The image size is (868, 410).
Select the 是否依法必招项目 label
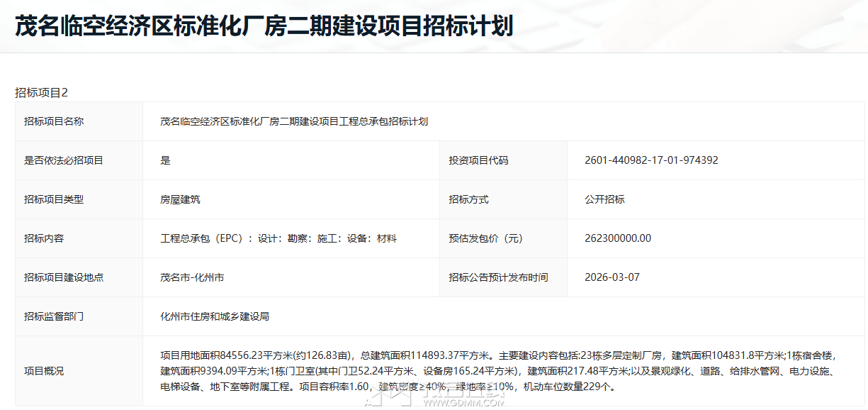64,160
